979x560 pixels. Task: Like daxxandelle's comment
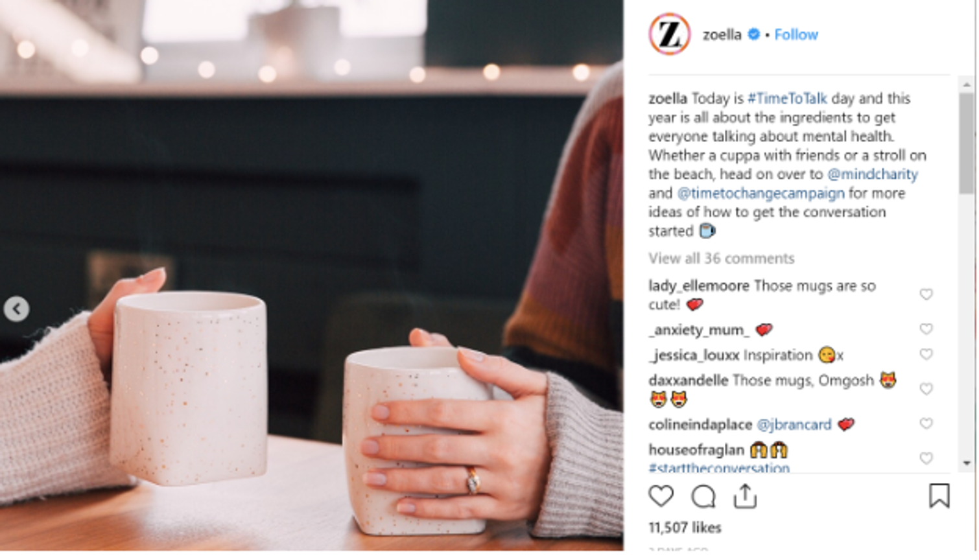pos(926,389)
